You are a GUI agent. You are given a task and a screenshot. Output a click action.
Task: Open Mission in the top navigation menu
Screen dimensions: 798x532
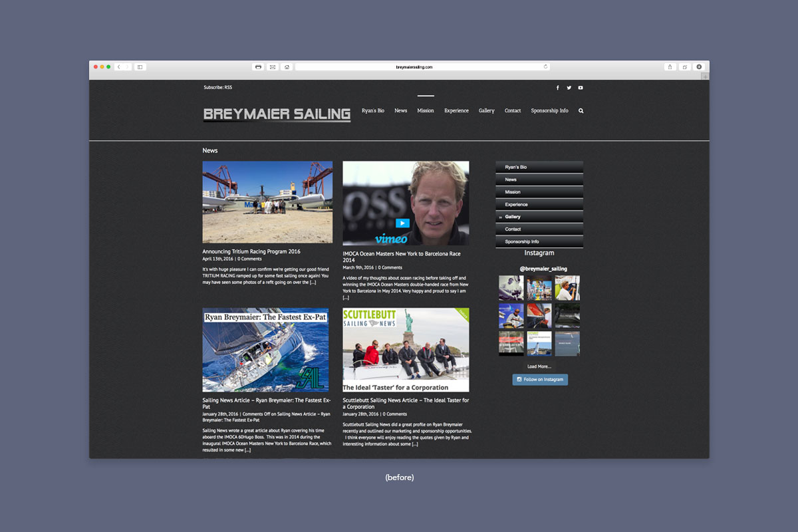point(426,111)
